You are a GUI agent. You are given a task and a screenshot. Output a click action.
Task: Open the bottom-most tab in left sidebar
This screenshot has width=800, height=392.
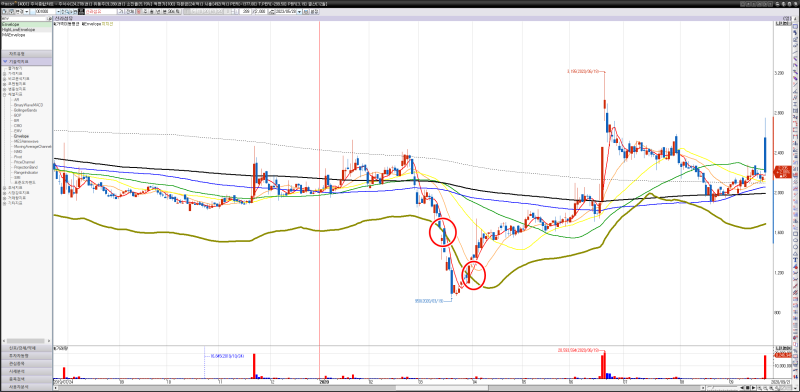tap(26, 387)
